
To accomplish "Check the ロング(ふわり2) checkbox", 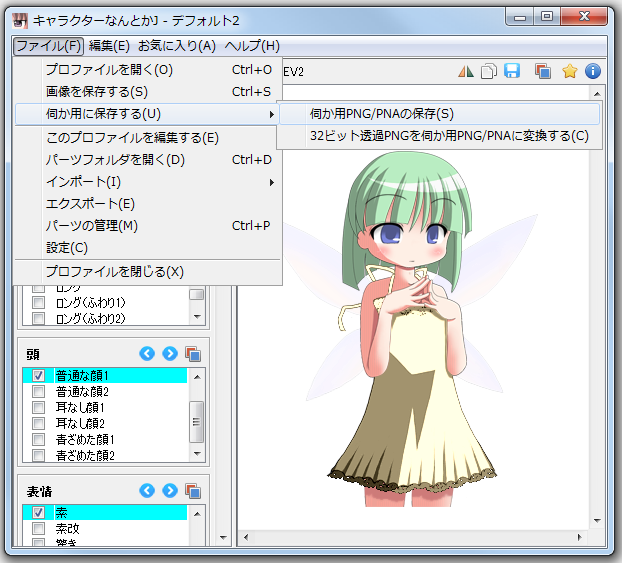I will coord(38,318).
